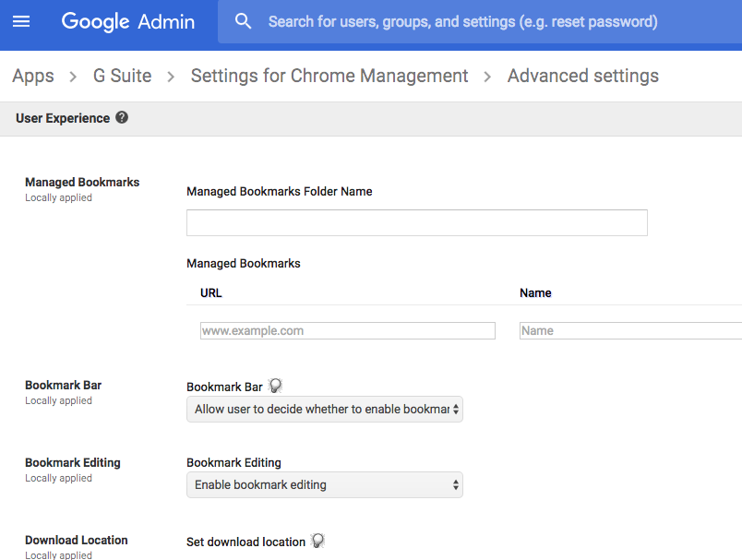This screenshot has height=560, width=742.
Task: Click the Google Admin logo
Action: tap(127, 22)
